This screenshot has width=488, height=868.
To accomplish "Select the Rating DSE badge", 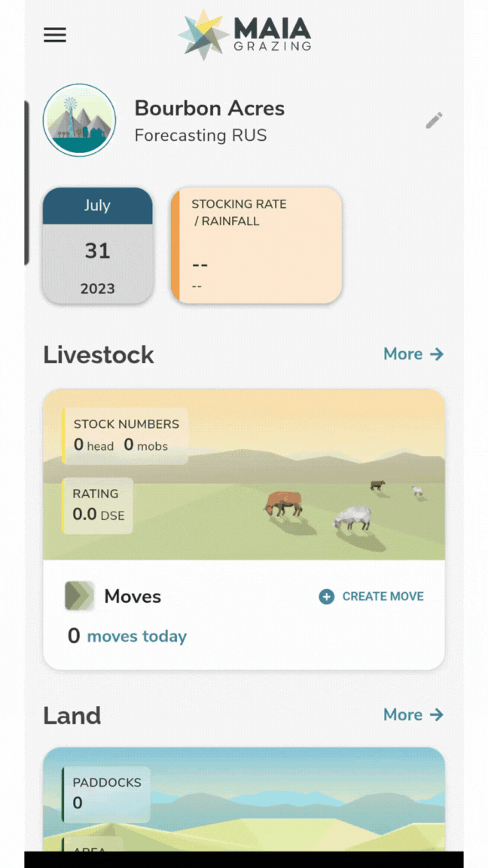I will [98, 505].
